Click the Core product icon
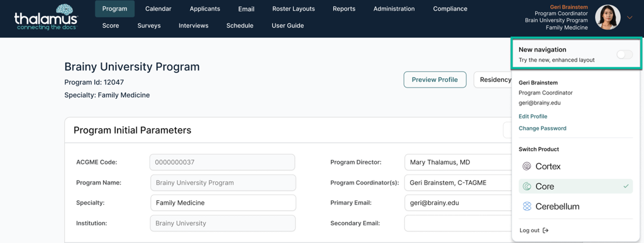Image resolution: width=644 pixels, height=243 pixels. pos(526,186)
